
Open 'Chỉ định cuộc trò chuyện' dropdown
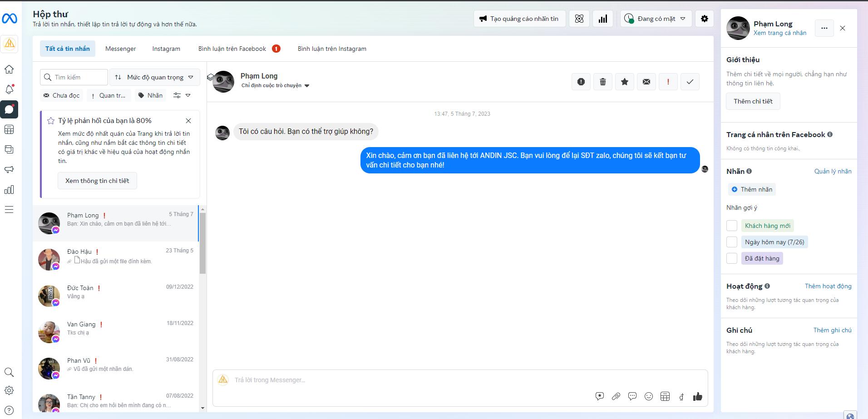275,85
